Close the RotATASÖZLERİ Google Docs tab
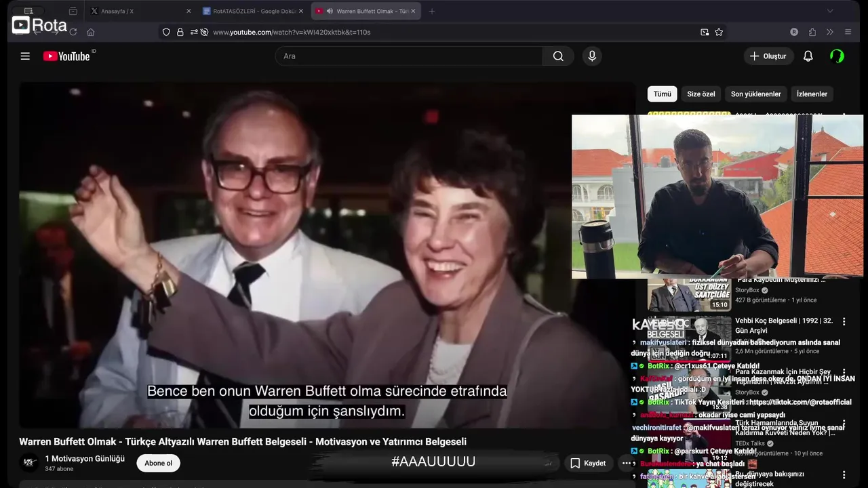 301,11
